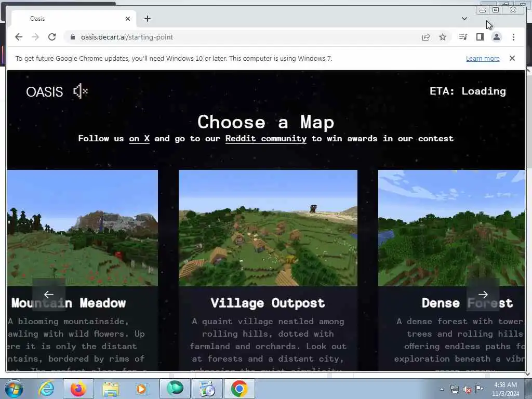Select the Oasis tab
This screenshot has height=399, width=532.
[74, 19]
